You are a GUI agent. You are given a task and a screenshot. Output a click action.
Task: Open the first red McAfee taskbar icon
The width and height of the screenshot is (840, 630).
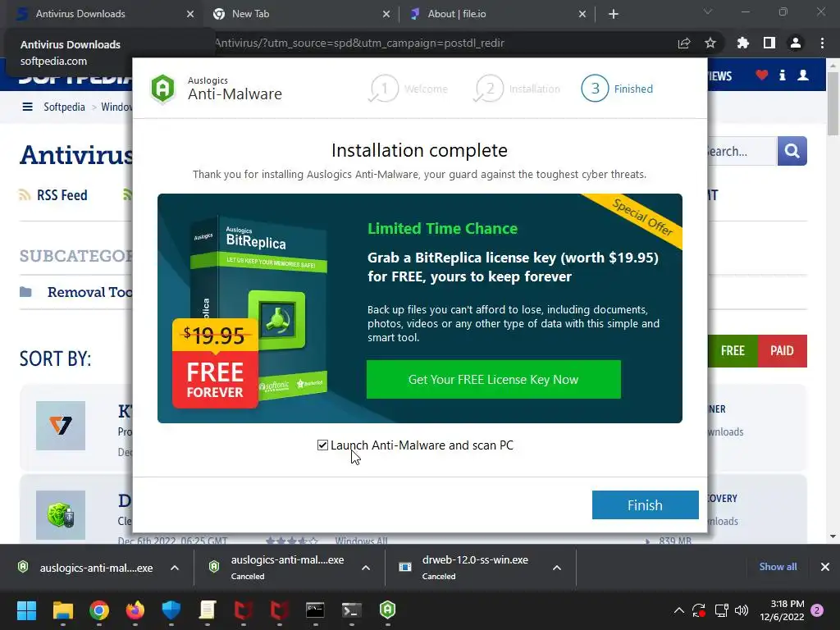coord(243,610)
